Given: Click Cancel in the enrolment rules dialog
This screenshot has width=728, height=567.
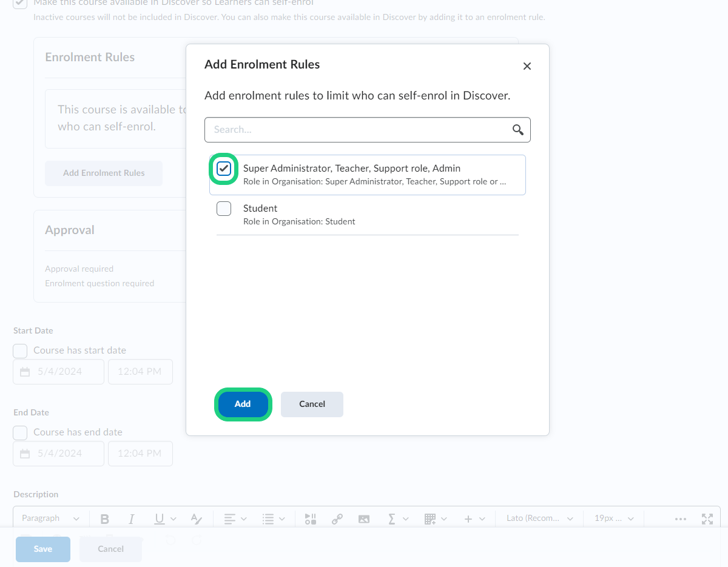Looking at the screenshot, I should [x=312, y=404].
